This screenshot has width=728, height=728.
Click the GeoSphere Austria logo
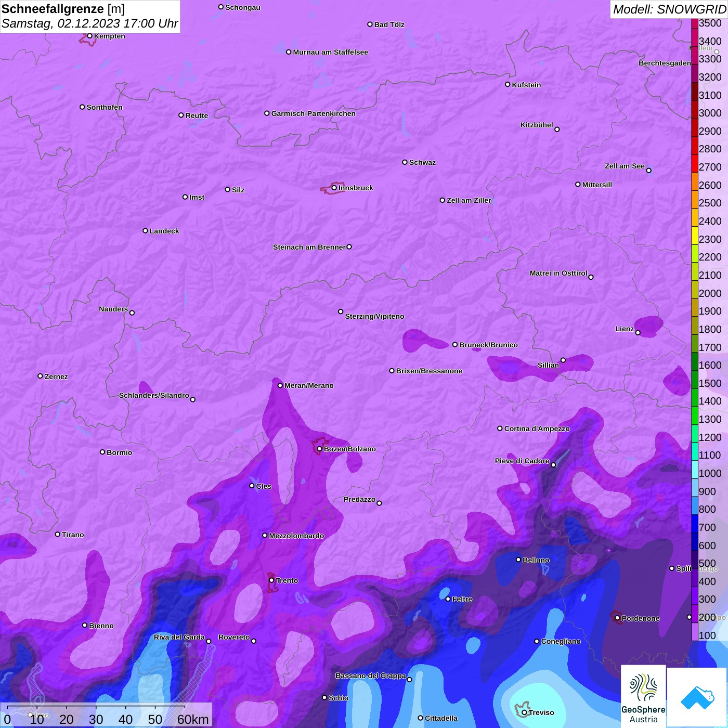tap(643, 698)
